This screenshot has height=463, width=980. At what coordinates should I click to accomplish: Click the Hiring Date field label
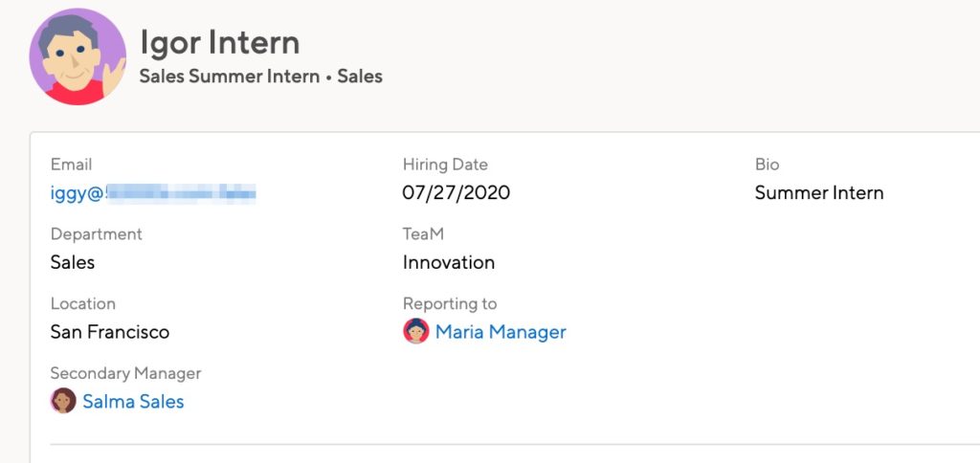445,165
